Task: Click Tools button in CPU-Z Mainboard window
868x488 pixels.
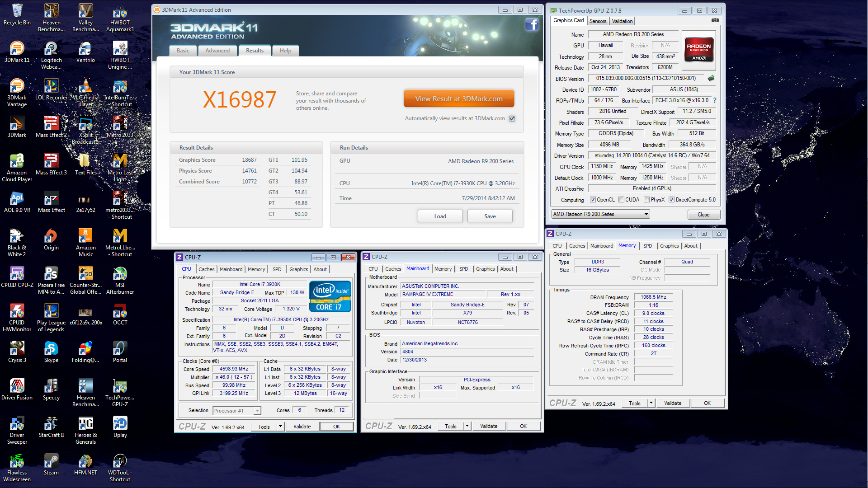Action: click(x=451, y=426)
